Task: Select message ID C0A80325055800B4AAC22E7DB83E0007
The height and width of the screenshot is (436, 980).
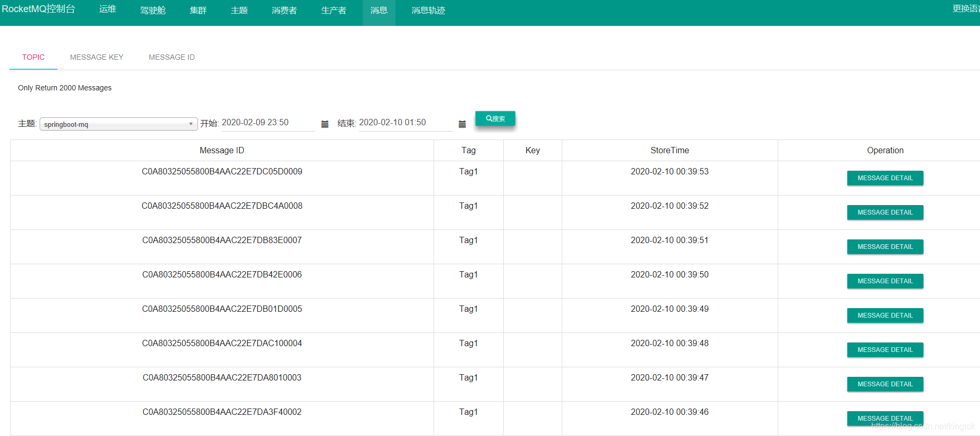Action: point(222,240)
